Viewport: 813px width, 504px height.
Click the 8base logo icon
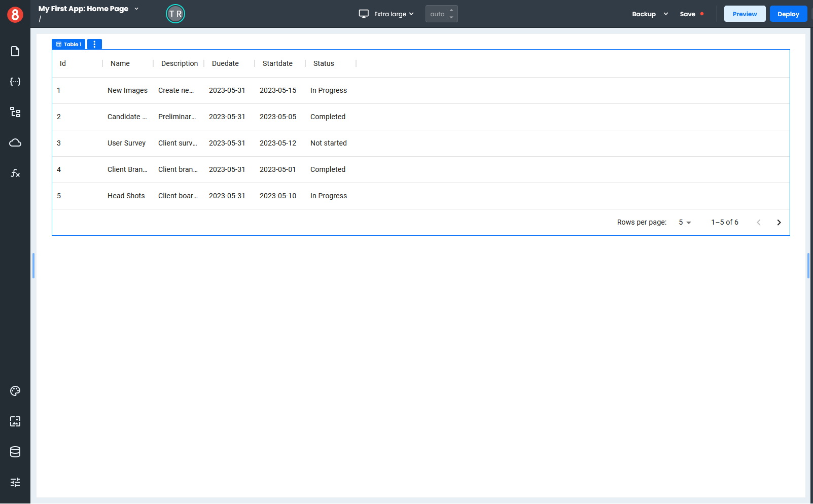(15, 15)
